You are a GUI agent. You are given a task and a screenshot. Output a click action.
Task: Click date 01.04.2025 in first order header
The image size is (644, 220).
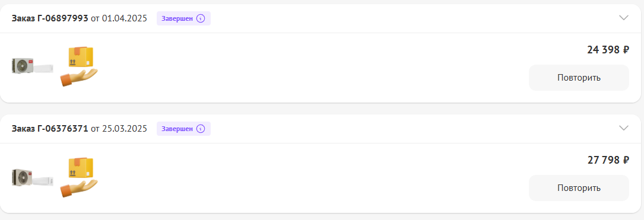[125, 18]
